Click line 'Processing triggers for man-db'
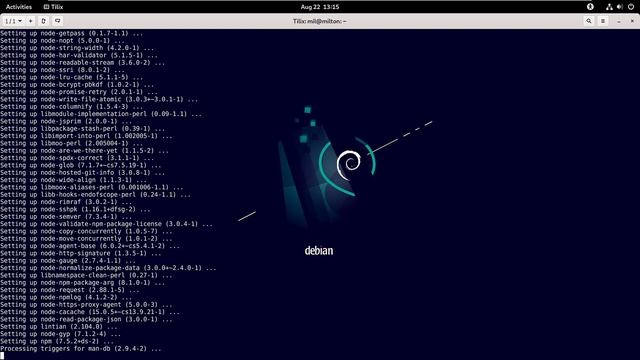This screenshot has height=360, width=640. point(81,349)
